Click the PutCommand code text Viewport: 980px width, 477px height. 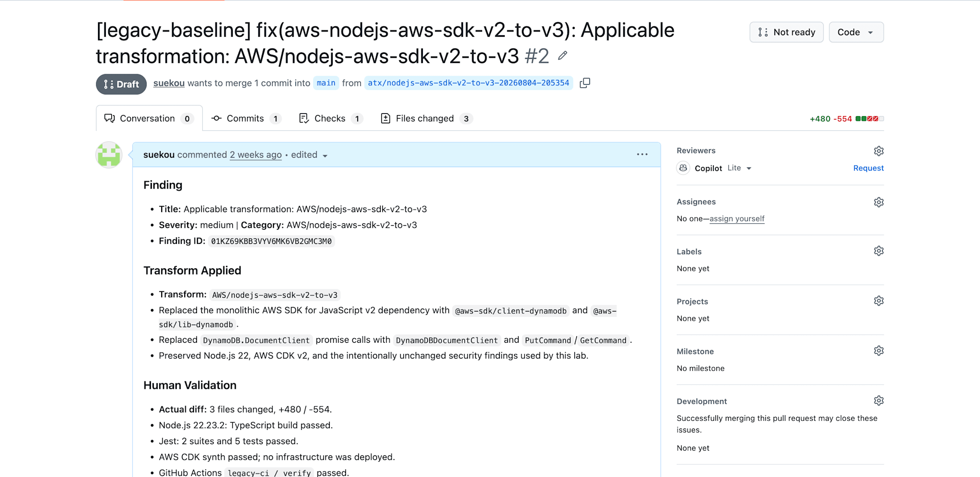click(548, 340)
